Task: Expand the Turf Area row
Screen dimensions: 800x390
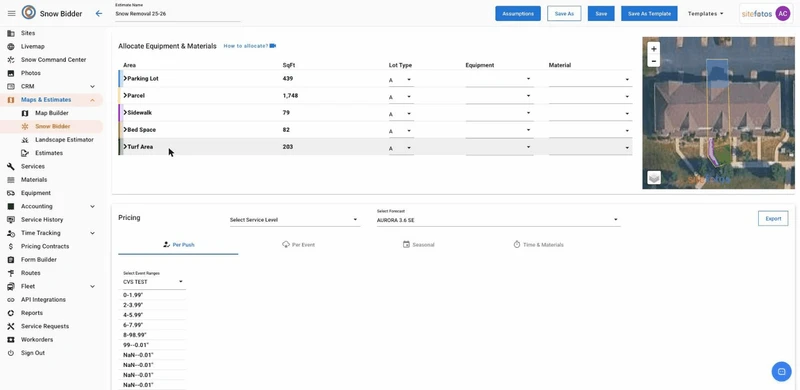Action: click(x=125, y=147)
